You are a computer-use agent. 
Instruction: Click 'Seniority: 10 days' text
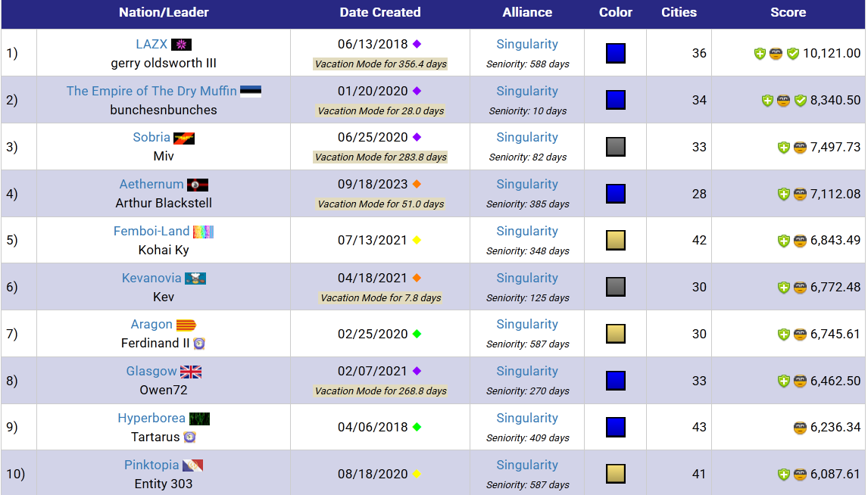point(528,111)
